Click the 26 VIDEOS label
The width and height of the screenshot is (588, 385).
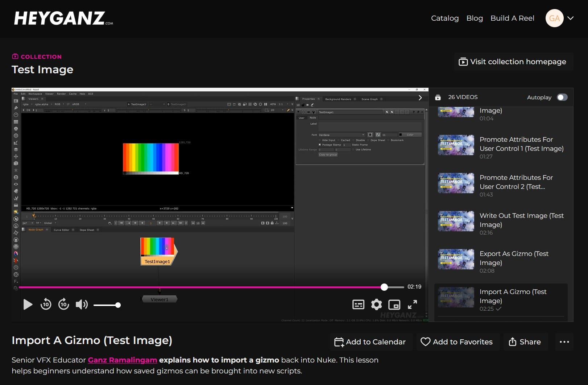(463, 97)
